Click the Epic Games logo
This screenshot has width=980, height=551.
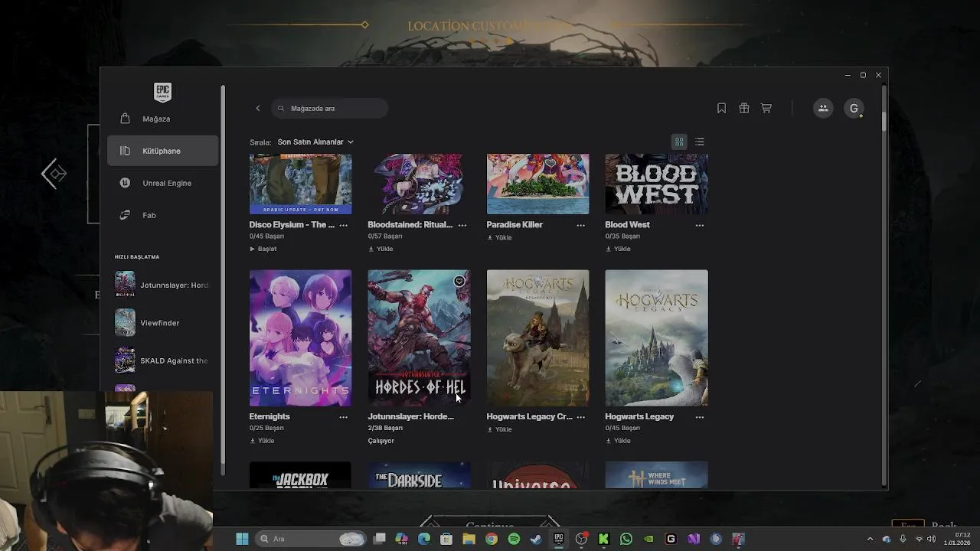[162, 92]
